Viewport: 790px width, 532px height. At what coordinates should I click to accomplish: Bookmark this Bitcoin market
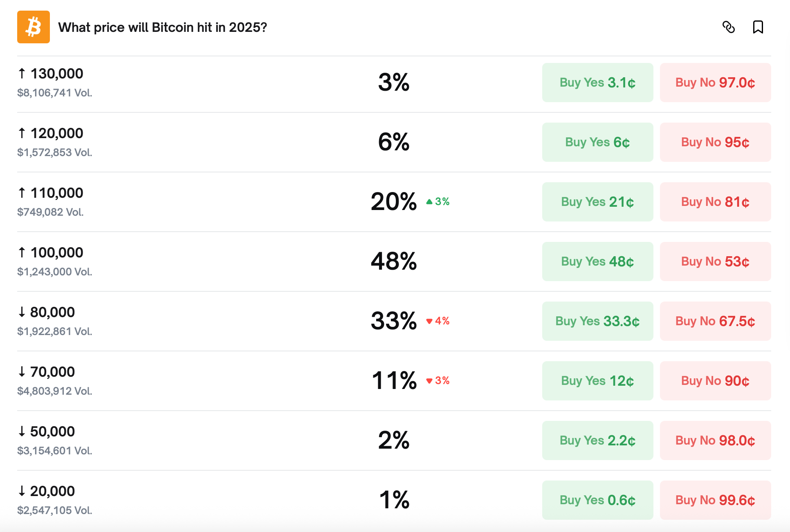click(x=758, y=27)
